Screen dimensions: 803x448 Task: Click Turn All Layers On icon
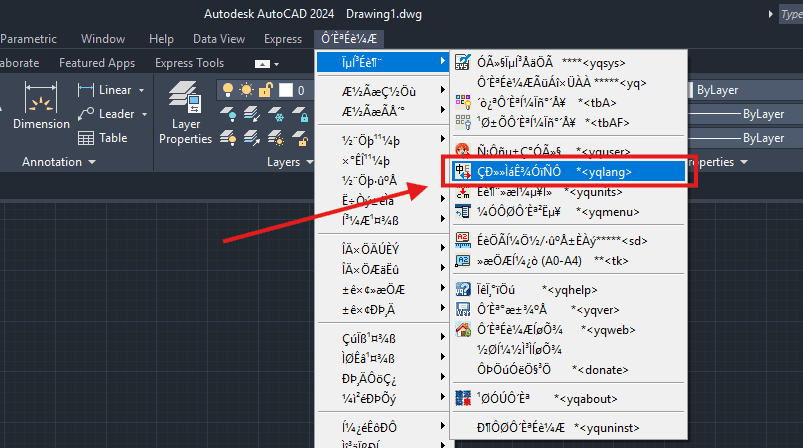coord(228,138)
